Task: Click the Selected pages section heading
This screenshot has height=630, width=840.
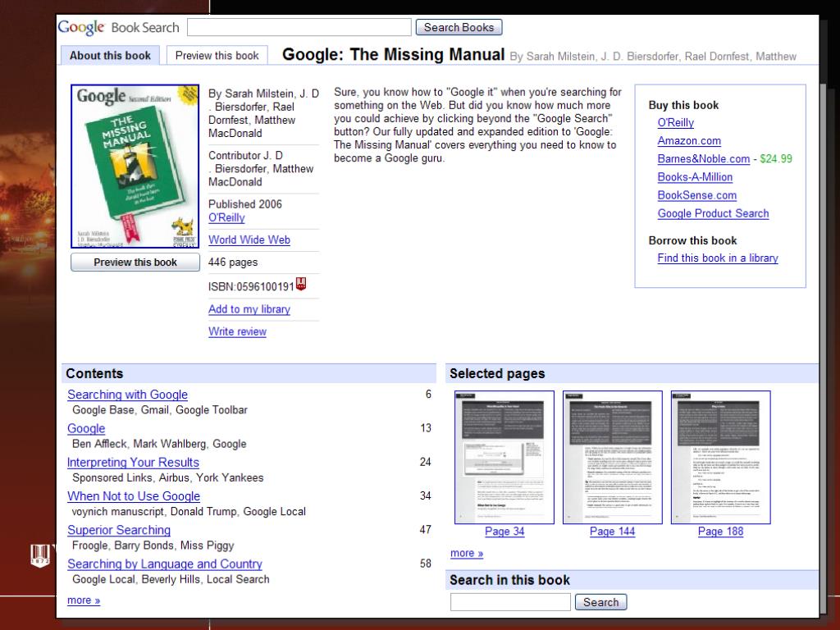Action: click(x=497, y=373)
